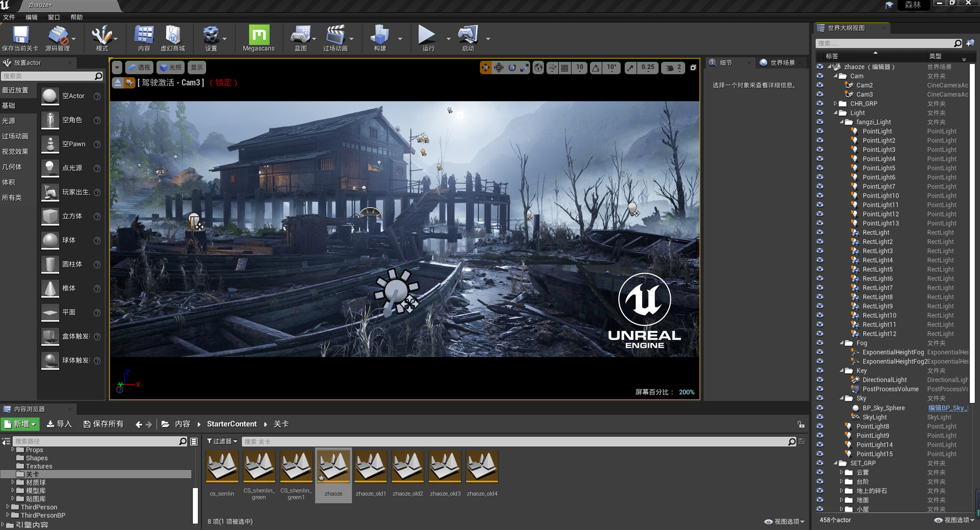
Task: Click the Launch (启动) toolbar icon
Action: click(468, 35)
